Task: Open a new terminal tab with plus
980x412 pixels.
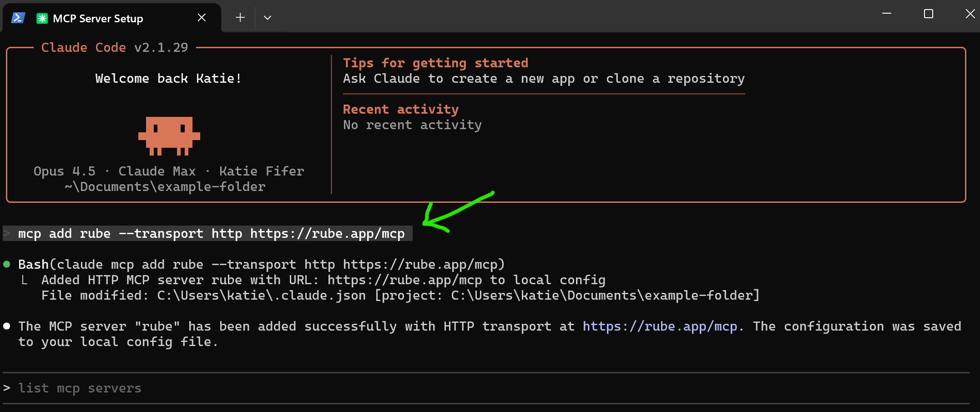Action: (240, 18)
